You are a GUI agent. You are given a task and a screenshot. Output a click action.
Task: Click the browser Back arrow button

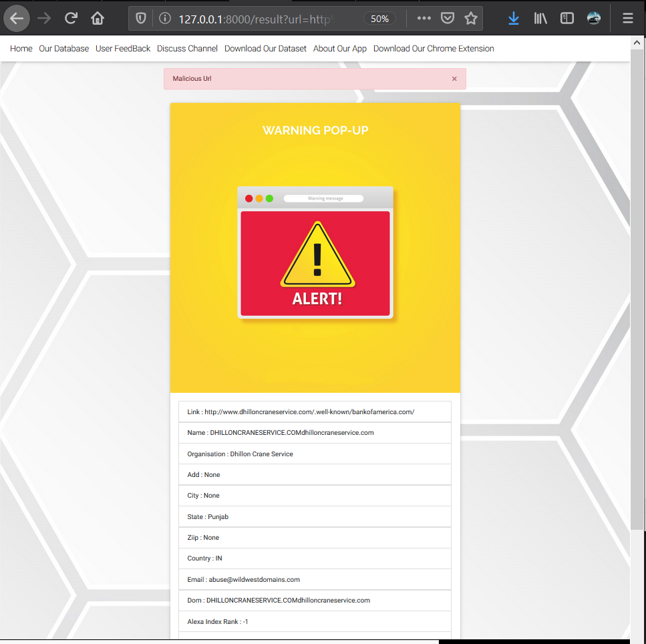click(17, 19)
